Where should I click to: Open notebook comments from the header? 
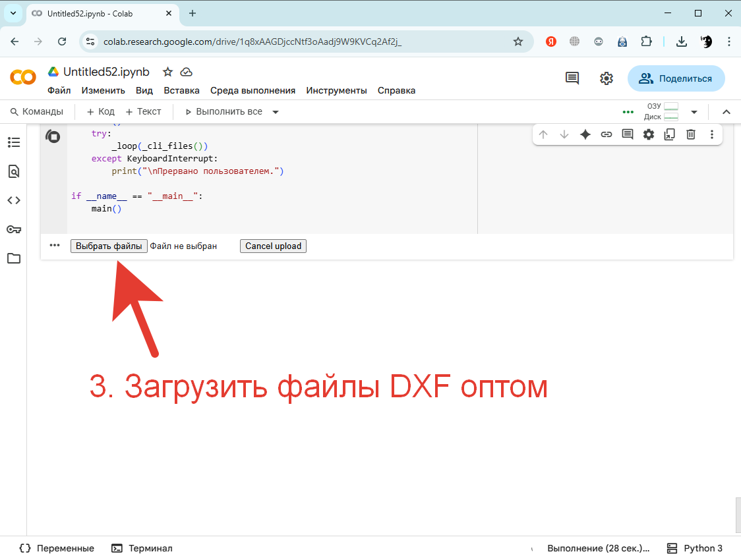coord(572,78)
